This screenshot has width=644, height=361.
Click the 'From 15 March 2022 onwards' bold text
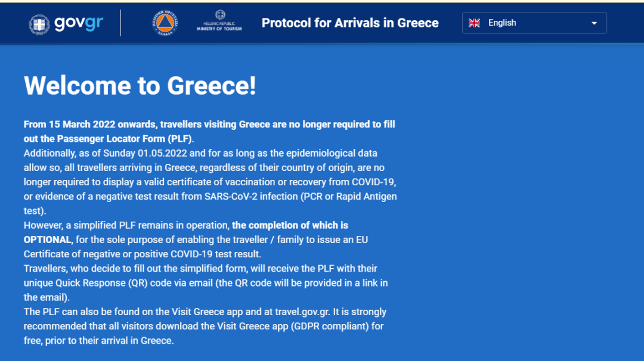point(91,125)
